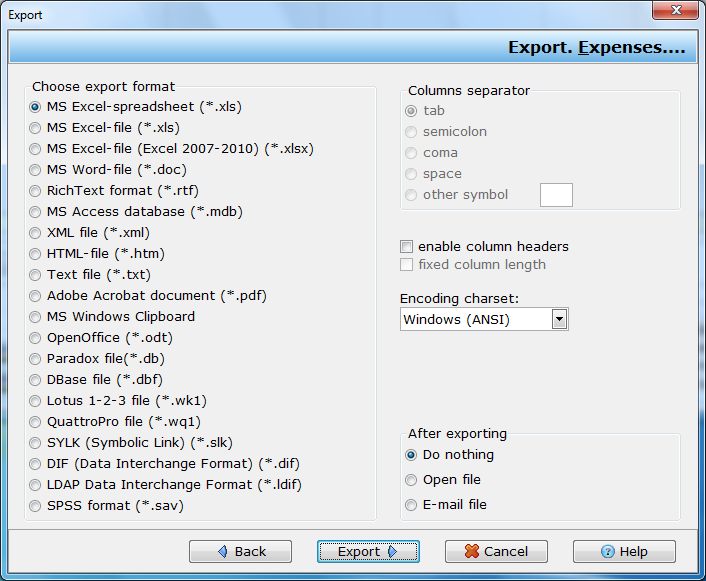Select Adobe Acrobat document (*.pdf) format
The width and height of the screenshot is (706, 581).
[x=36, y=296]
